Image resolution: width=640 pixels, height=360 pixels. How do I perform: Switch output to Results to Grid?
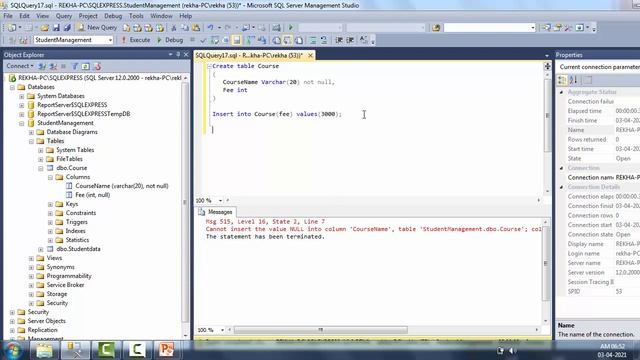(x=288, y=40)
